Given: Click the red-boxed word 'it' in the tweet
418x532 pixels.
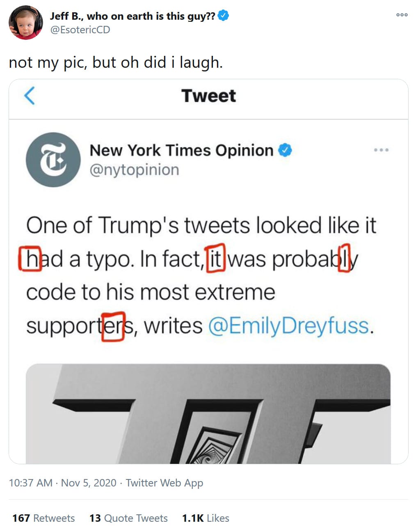Looking at the screenshot, I should (x=215, y=259).
